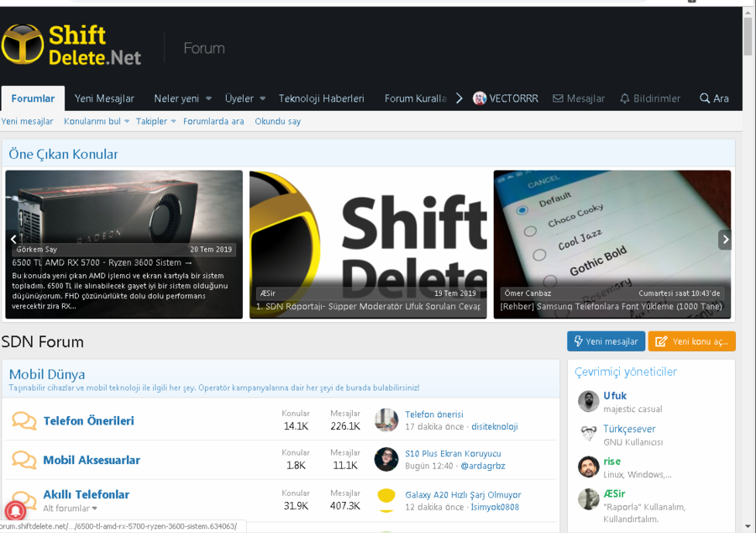Open Türkçesever moderator avatar
This screenshot has width=756, height=533.
pyautogui.click(x=588, y=434)
